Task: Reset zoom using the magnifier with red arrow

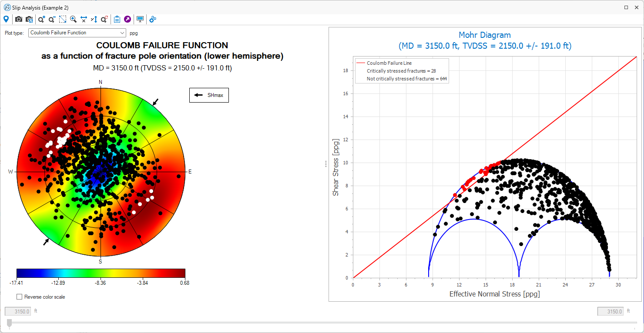Action: (104, 19)
